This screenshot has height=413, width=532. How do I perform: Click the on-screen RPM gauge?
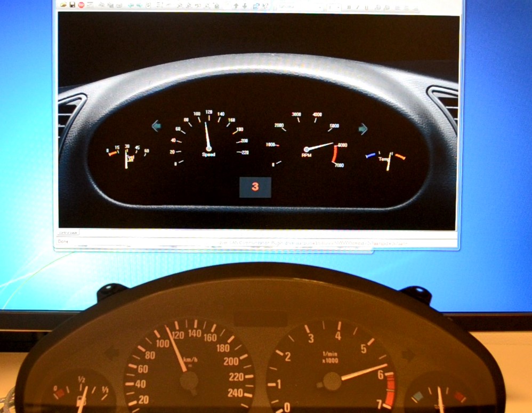pyautogui.click(x=307, y=140)
